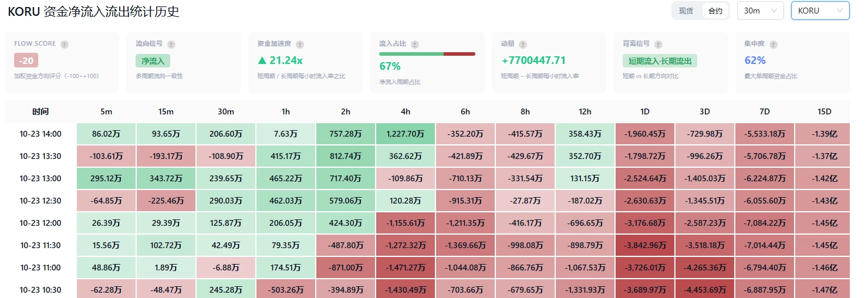Viewport: 868px width, 298px height.
Task: Click the 1h column header
Action: click(x=286, y=111)
